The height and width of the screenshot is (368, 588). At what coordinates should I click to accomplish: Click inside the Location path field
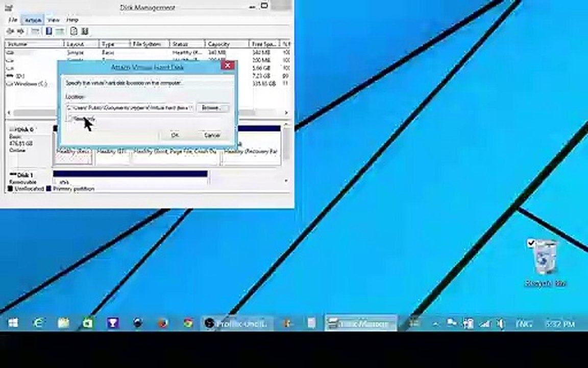coord(130,108)
